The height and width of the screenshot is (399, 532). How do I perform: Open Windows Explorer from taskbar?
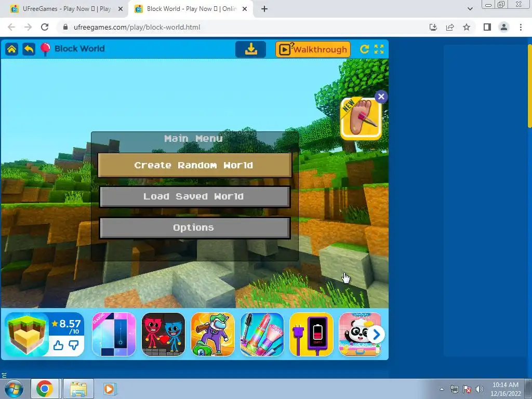click(78, 389)
